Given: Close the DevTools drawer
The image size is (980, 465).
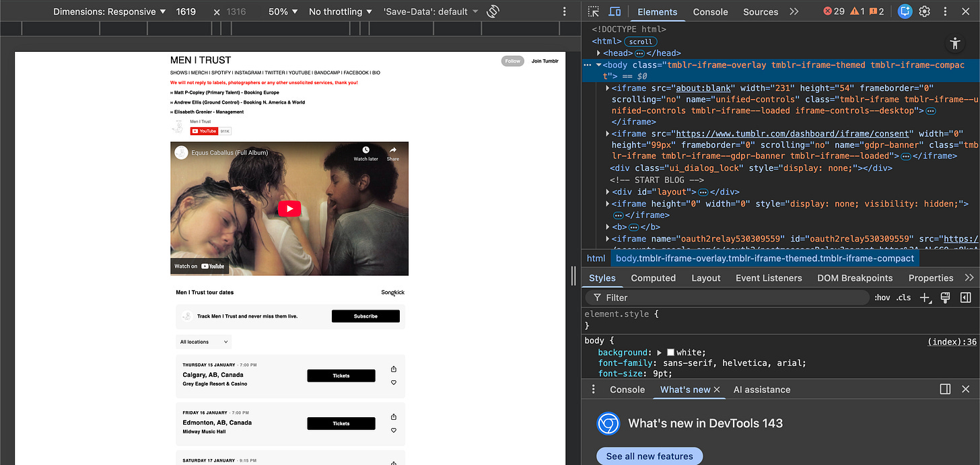Looking at the screenshot, I should pos(965,390).
